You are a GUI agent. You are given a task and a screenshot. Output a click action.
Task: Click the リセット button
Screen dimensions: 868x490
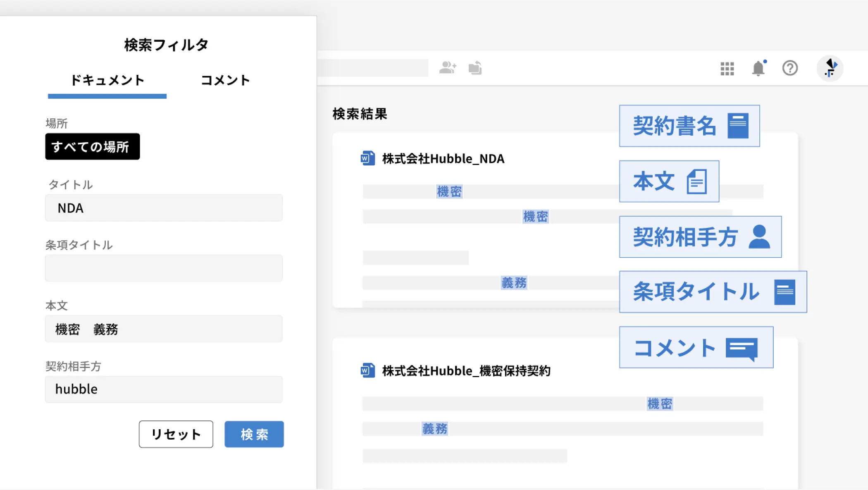click(x=176, y=434)
